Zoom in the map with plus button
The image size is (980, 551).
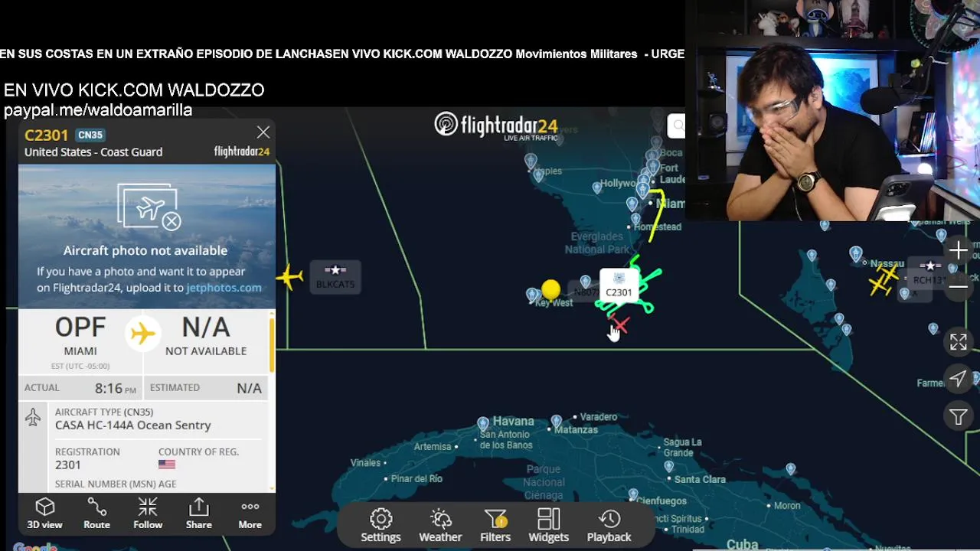959,250
